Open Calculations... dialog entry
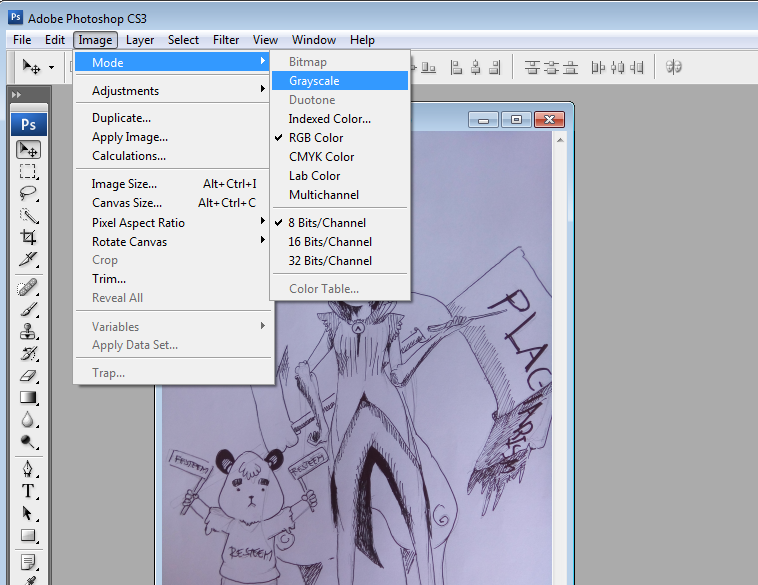 point(172,156)
